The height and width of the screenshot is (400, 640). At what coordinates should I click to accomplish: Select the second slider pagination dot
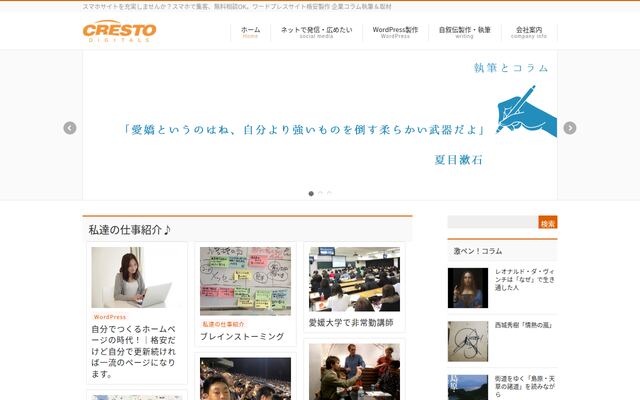tap(320, 193)
